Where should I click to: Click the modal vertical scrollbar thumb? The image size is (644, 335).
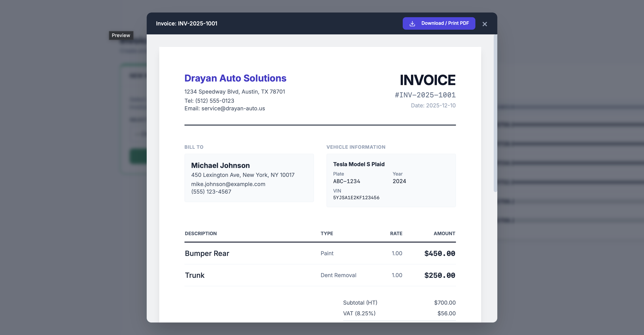point(495,114)
